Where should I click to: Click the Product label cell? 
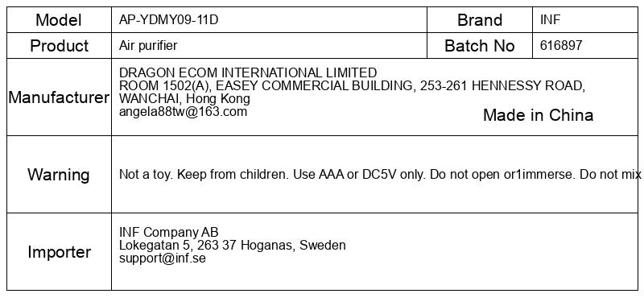(59, 46)
